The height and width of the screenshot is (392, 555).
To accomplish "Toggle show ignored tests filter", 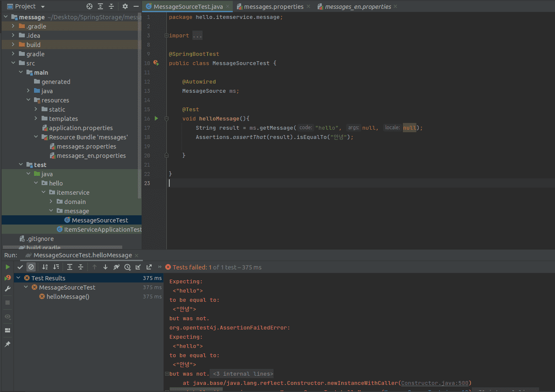I will (31, 267).
